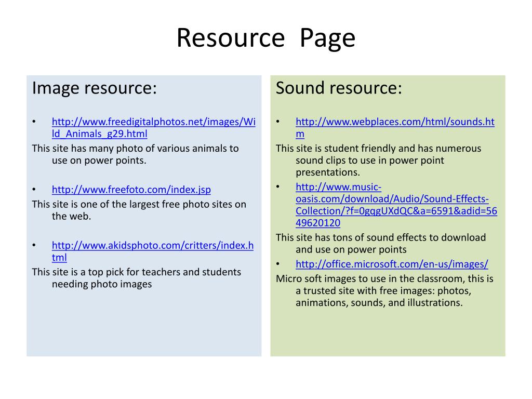Open the webplaces.com sounds link
532x399 pixels.
[x=395, y=128]
